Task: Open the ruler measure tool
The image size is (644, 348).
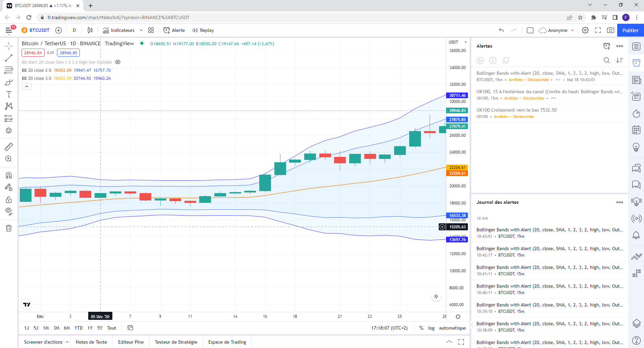Action: pos(9,147)
